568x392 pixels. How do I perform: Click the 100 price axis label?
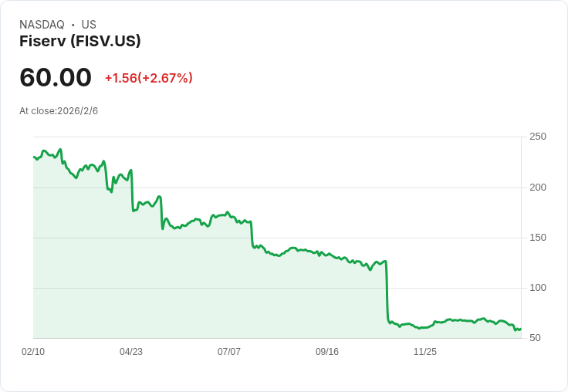(538, 288)
